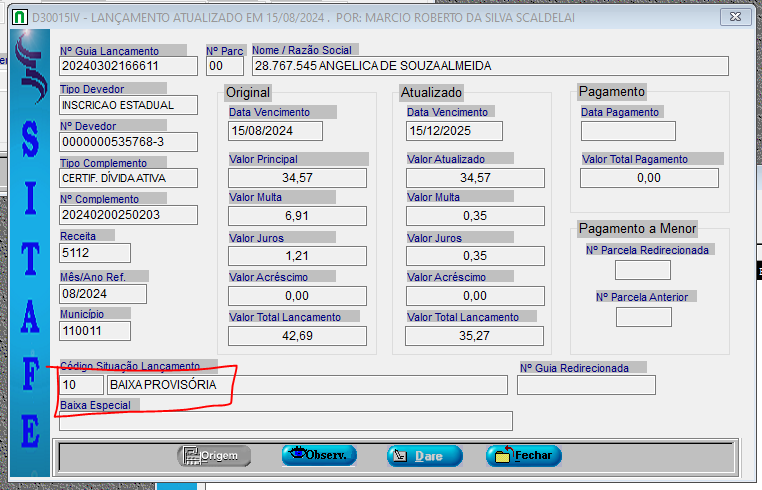The height and width of the screenshot is (490, 762).
Task: Click the Original Data Vencimento field
Action: (275, 131)
